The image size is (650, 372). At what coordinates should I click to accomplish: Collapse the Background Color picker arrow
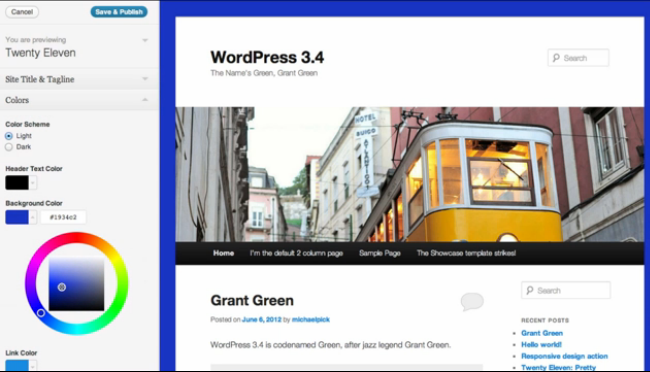(33, 217)
